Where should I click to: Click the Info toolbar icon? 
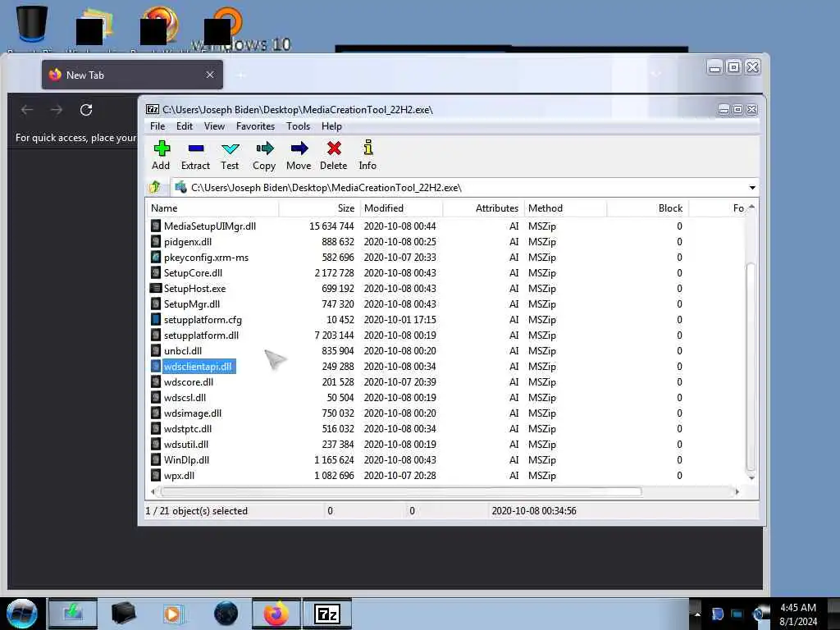[368, 148]
